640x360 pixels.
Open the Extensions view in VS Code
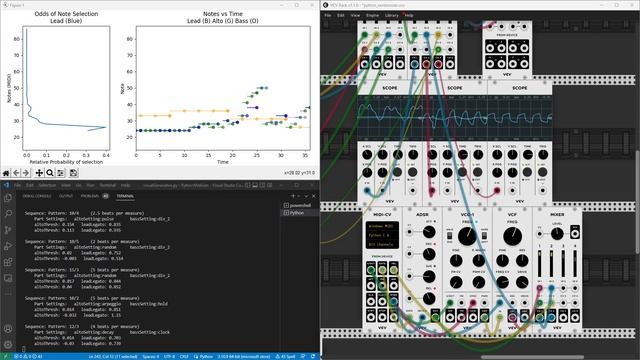[8, 262]
